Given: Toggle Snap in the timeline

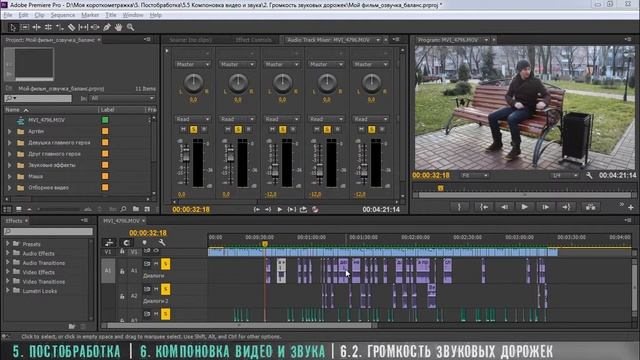Looking at the screenshot, I should pos(127,242).
